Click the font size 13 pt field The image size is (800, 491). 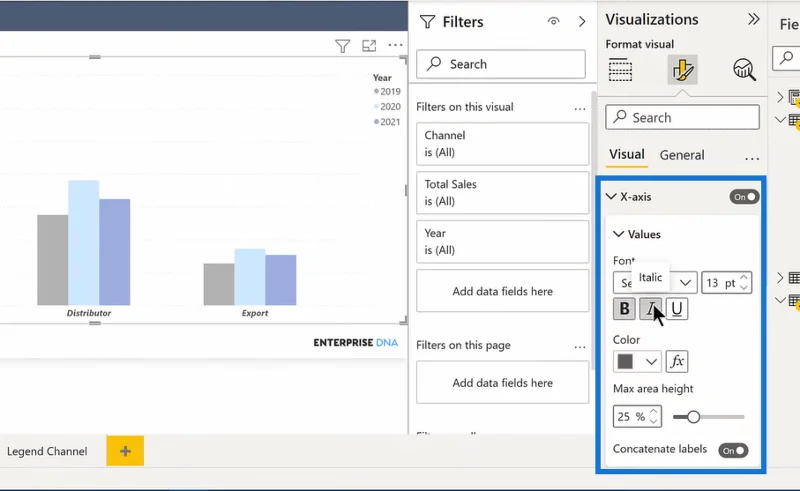727,283
